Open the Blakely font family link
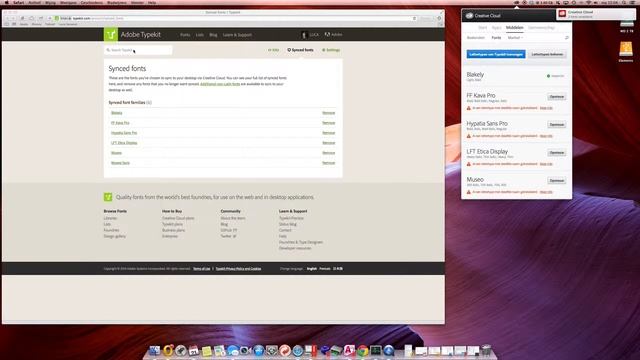This screenshot has height=360, width=640. pos(116,113)
